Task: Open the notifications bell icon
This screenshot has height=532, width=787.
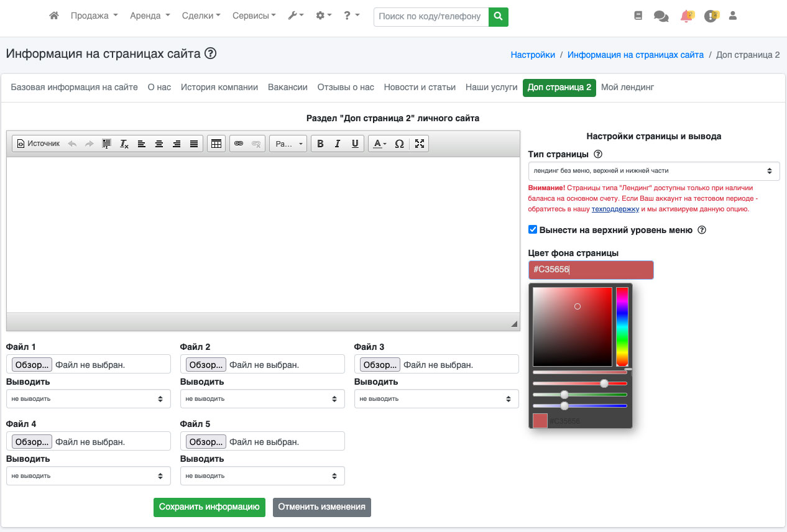Action: click(x=686, y=17)
